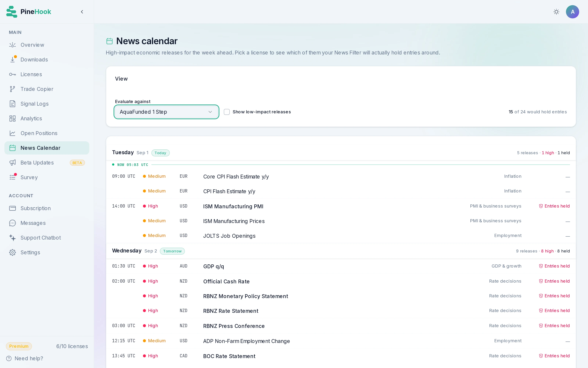Select ADP Non-Farm Employment Change row

pyautogui.click(x=341, y=341)
